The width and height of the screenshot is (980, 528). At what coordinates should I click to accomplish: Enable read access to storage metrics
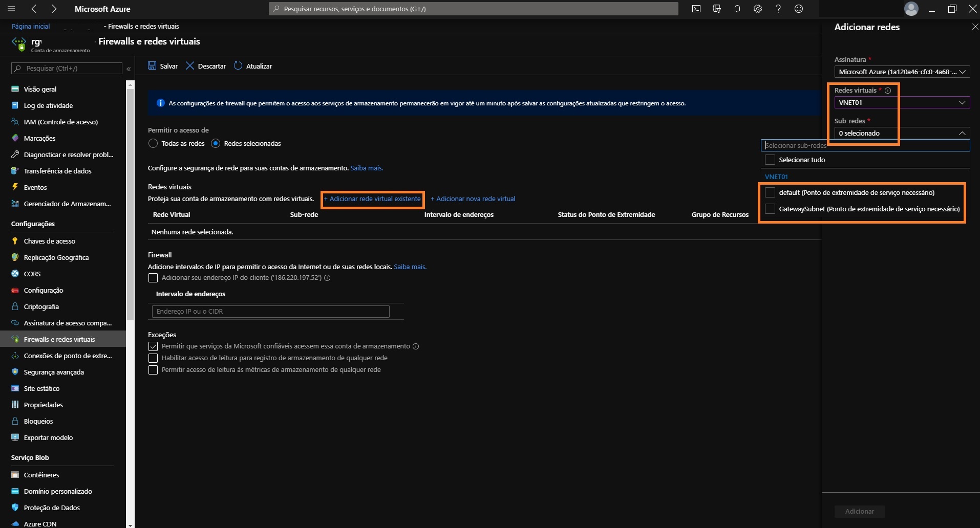click(x=153, y=370)
